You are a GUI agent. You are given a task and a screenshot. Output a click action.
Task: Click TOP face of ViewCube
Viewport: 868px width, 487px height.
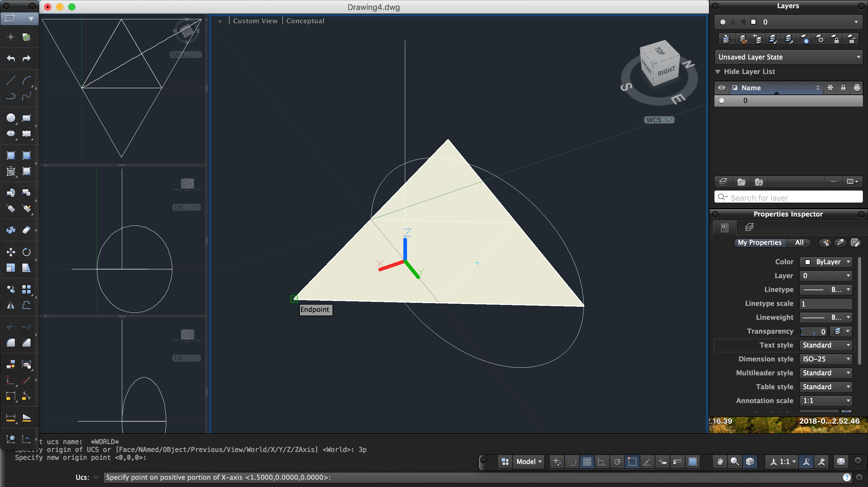(660, 51)
